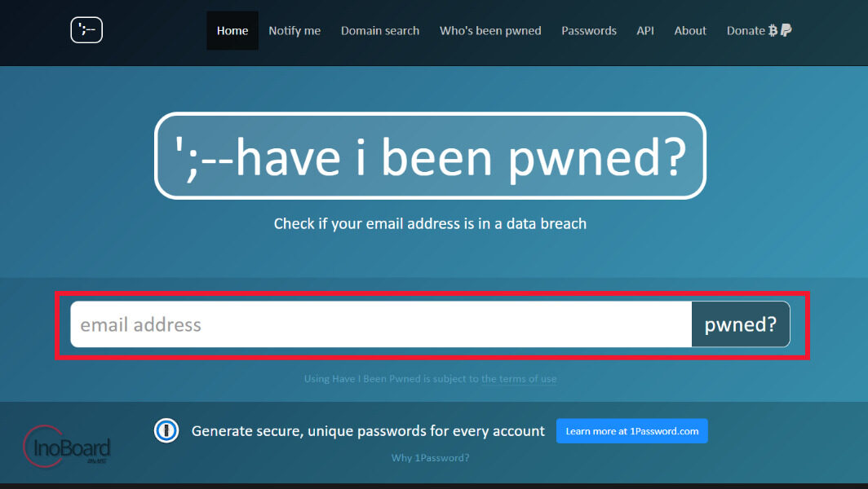Click the 'have i been pwned?' banner

(x=430, y=156)
